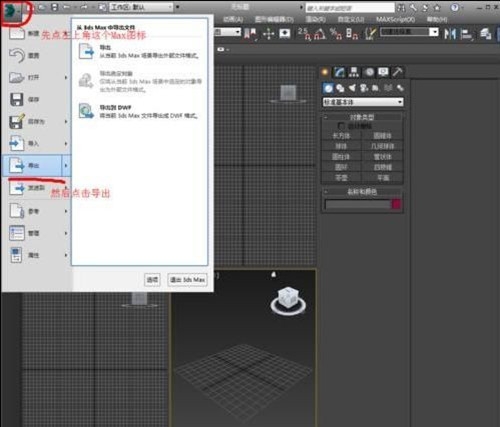Screen dimensions: 500x427
Task: Select the Geometry category icon
Action: click(328, 88)
